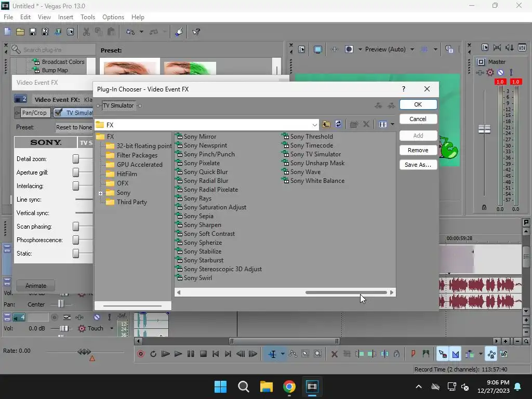Open the edit tool dropdown arrow
Screen dimensions: 532x399
click(x=283, y=354)
